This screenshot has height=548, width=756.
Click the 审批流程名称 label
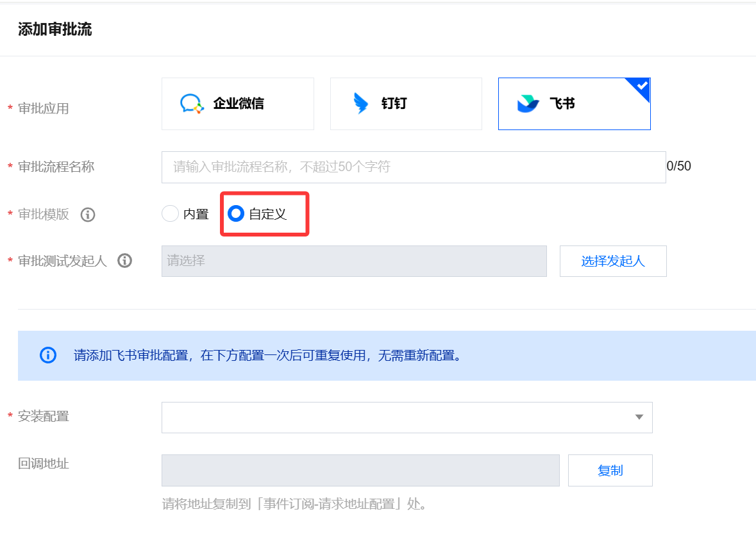tap(56, 167)
